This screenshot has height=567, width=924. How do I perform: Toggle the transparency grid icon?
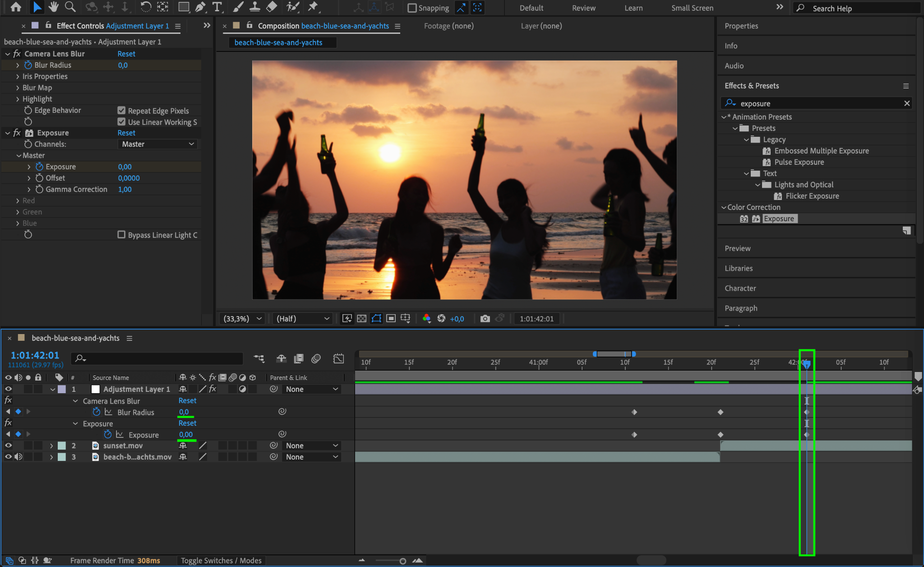tap(361, 319)
